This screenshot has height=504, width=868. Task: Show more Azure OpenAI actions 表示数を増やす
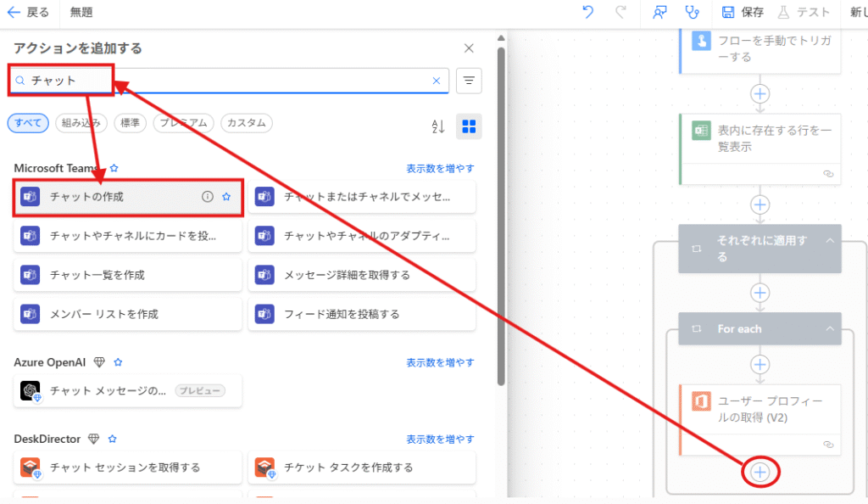[x=440, y=363]
